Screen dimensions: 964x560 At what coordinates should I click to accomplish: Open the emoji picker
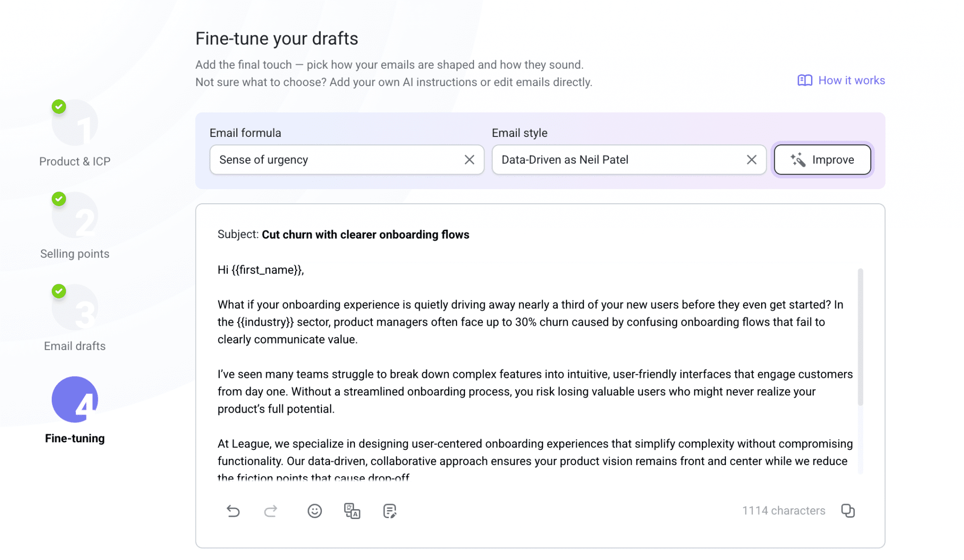[x=314, y=511]
